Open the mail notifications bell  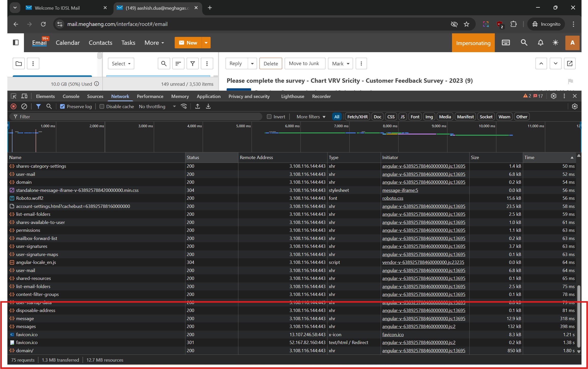(x=540, y=43)
